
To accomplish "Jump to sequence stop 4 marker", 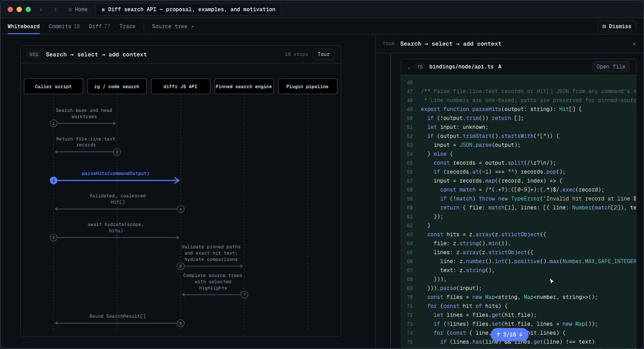I will tap(180, 209).
